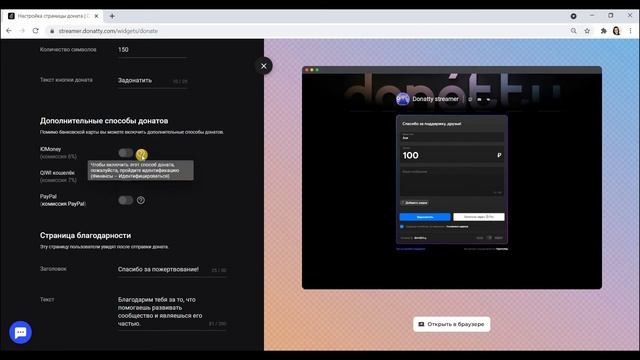Click the round recording indicator icon in the title bar
640x360 pixels.
[x=573, y=16]
